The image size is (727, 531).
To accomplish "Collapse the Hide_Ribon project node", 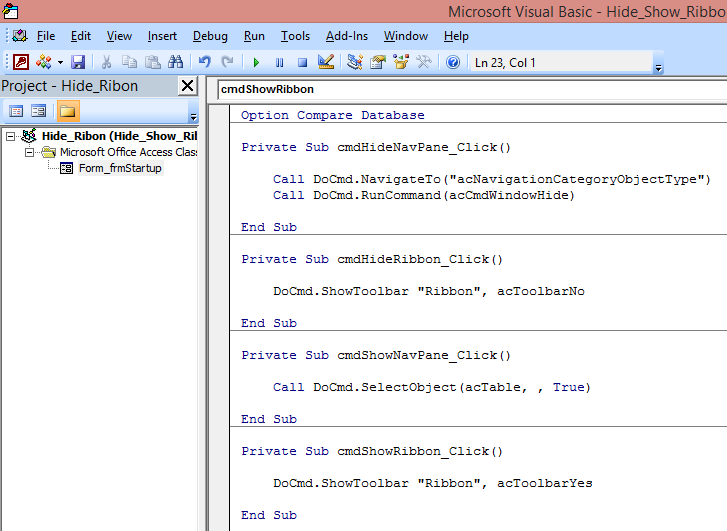I will click(10, 136).
